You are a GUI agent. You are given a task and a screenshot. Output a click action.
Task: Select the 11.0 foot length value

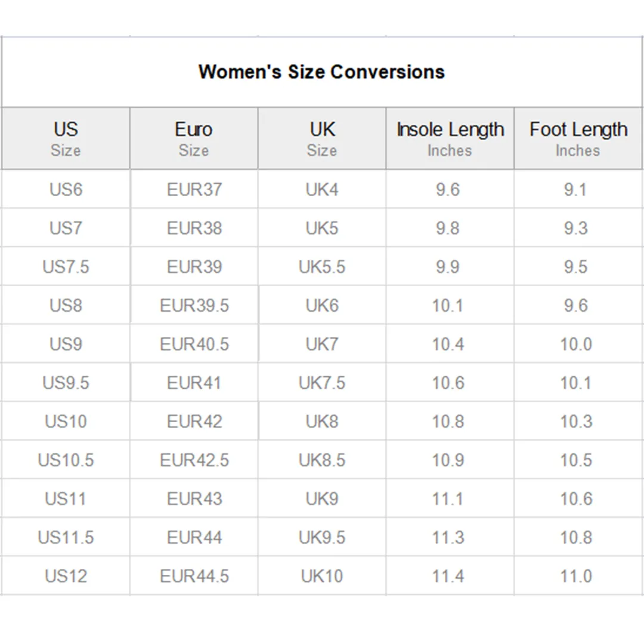pos(576,576)
